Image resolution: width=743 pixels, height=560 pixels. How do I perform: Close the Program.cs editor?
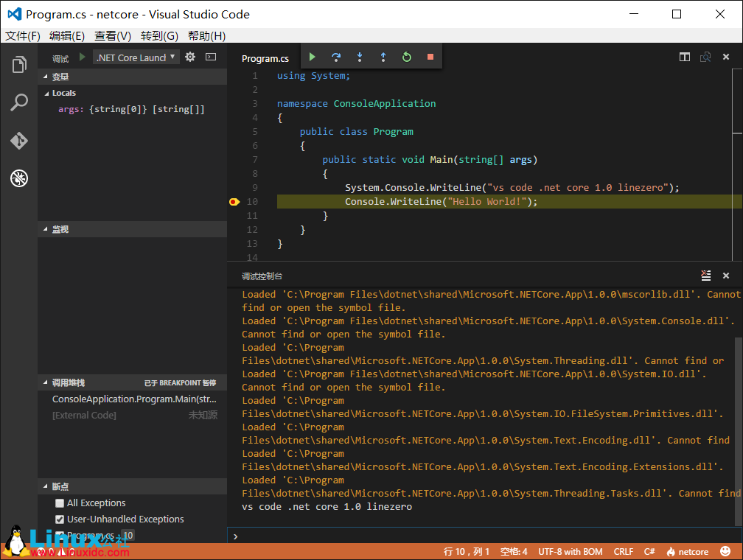(x=726, y=57)
